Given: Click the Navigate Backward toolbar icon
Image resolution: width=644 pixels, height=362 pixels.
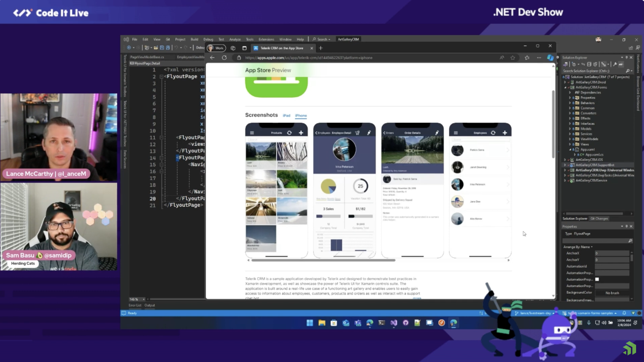Looking at the screenshot, I should (x=129, y=48).
